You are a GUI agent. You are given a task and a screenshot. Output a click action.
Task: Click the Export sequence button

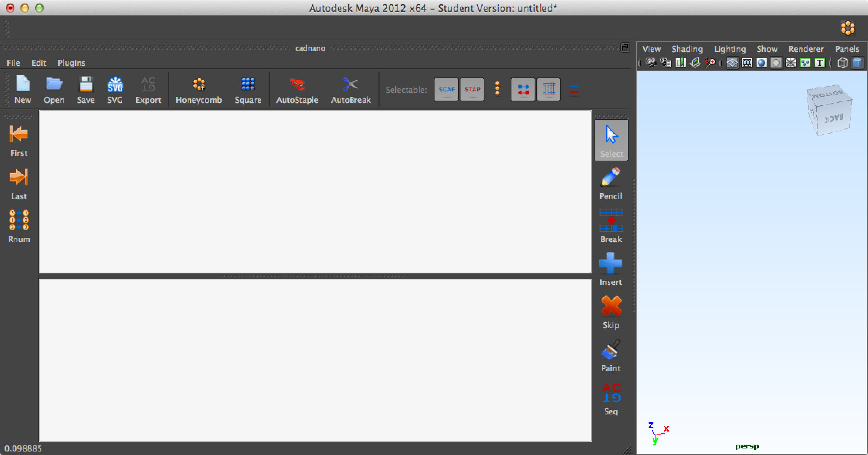[x=148, y=90]
